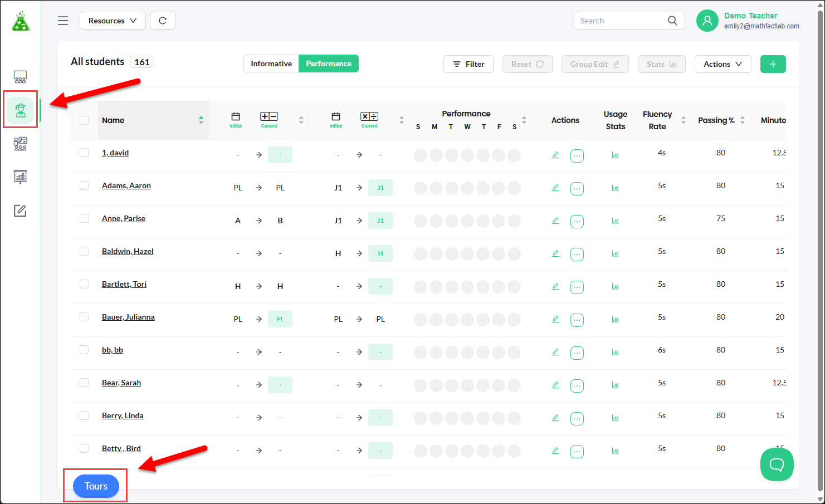This screenshot has width=825, height=504.
Task: Open the groups sidebar icon below Students
Action: coord(20,144)
